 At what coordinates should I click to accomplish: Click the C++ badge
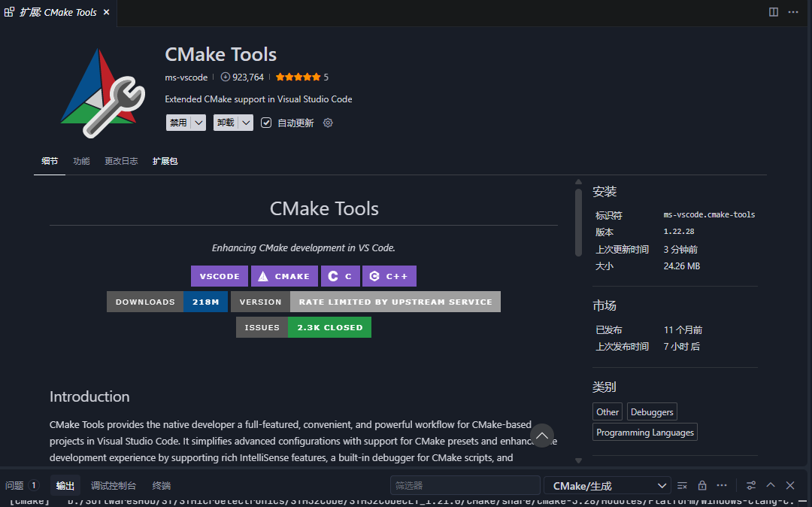(x=389, y=276)
